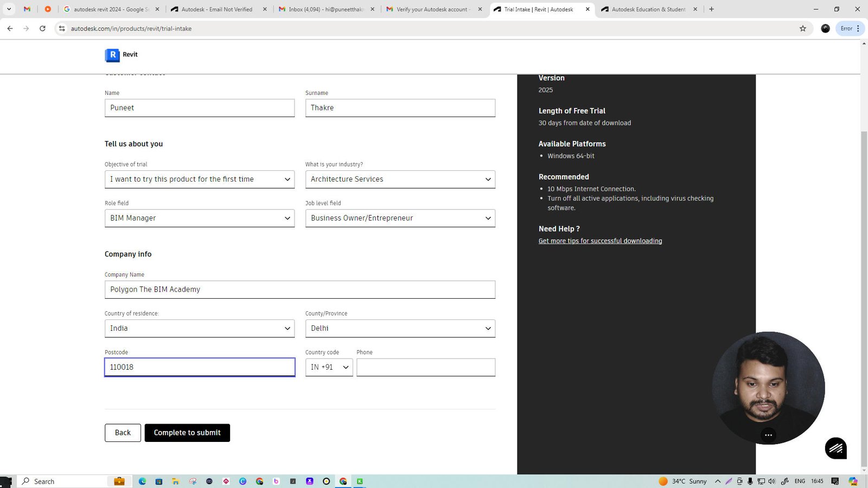Click the Chrome Error button
Image resolution: width=868 pixels, height=488 pixels.
[x=850, y=28]
